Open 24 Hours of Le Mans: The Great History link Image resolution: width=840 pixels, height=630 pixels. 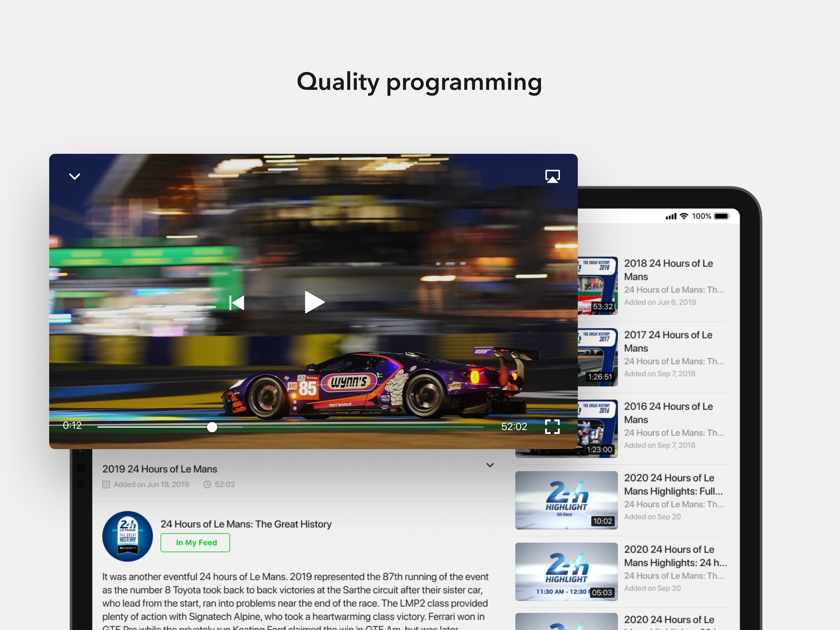pos(246,524)
